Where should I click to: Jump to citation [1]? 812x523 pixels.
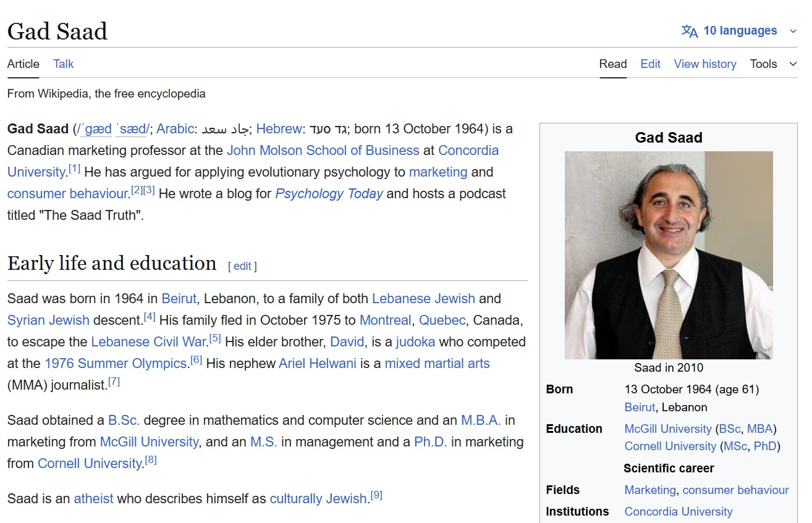[x=74, y=168]
